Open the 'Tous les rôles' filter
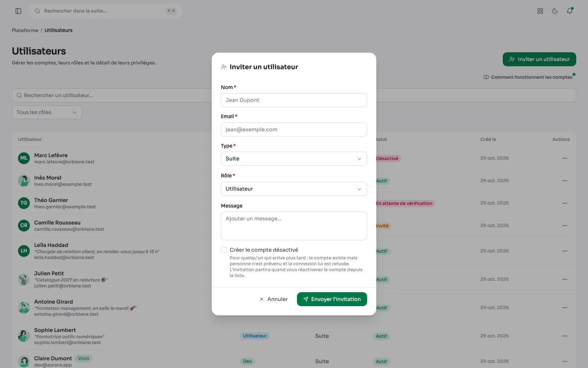The width and height of the screenshot is (588, 368). pyautogui.click(x=47, y=112)
